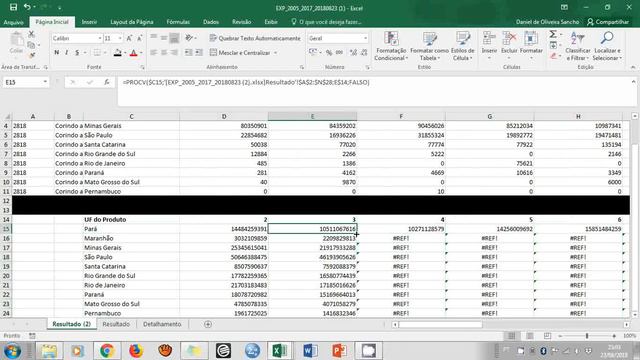Select the Resultado sheet tab
Image resolution: width=640 pixels, height=360 pixels.
point(116,324)
